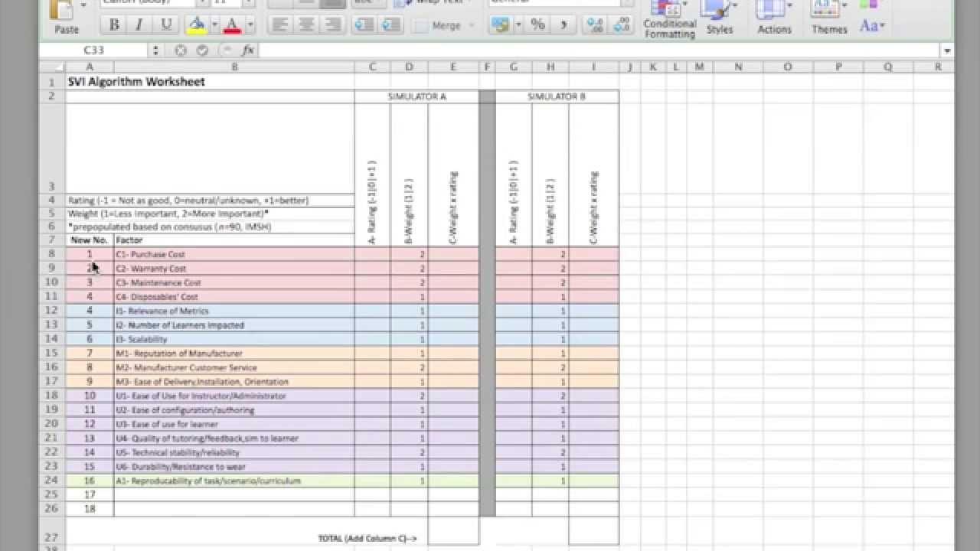
Task: Select the 'U6- Durability/Resistance to wear' cell
Action: [x=234, y=467]
